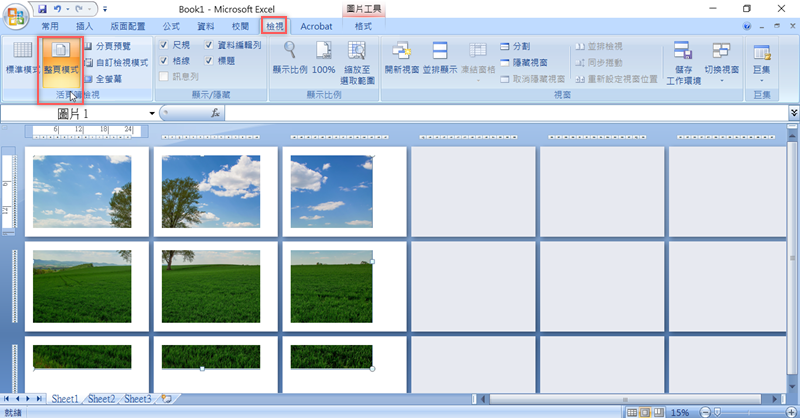
Task: Set zoom to 100%
Action: click(x=323, y=58)
